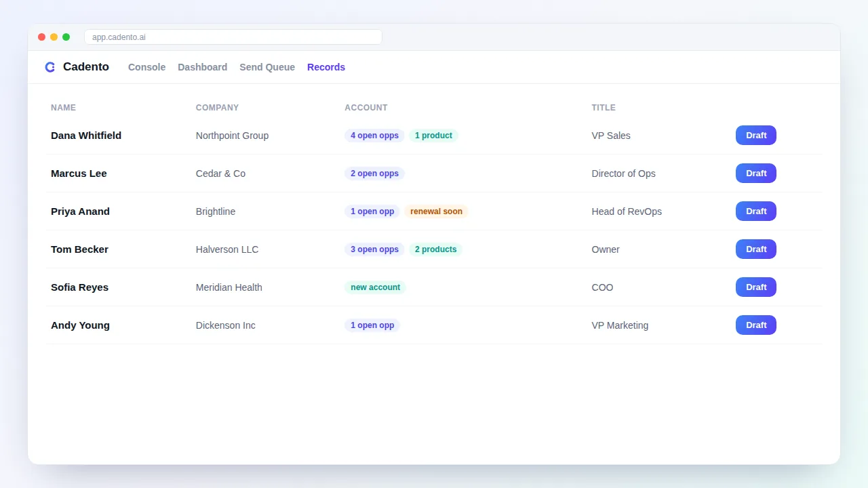
Task: Click the '1 product' badge
Action: 433,136
